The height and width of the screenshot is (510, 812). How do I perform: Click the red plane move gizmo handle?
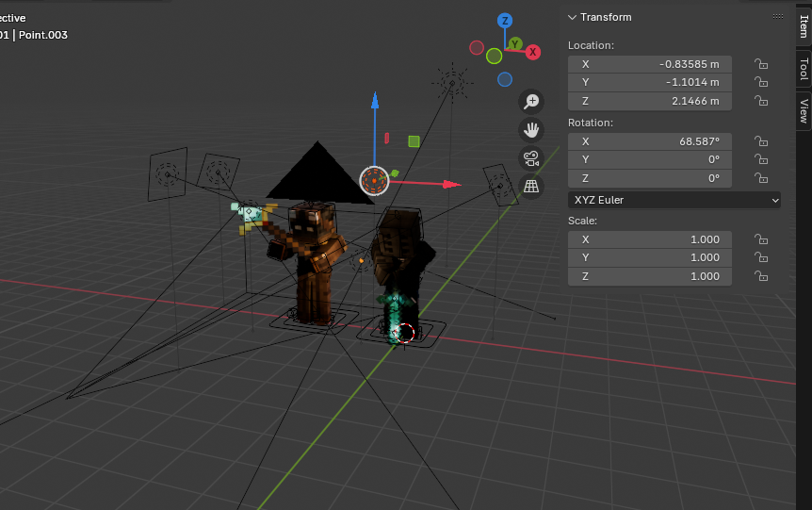coord(387,138)
